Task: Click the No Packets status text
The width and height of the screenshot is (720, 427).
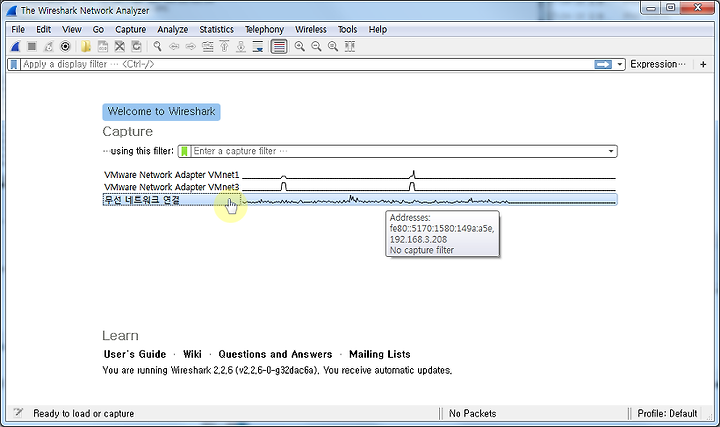Action: coord(472,413)
